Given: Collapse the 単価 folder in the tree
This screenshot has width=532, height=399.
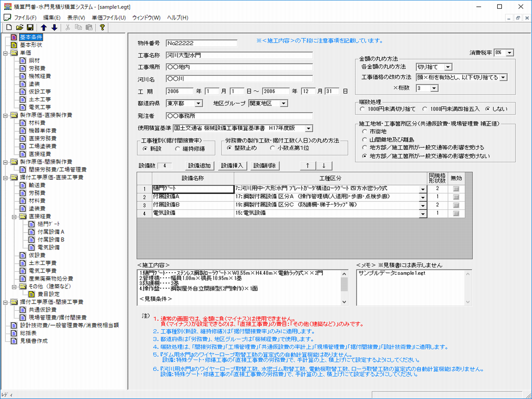Looking at the screenshot, I should click(5, 53).
